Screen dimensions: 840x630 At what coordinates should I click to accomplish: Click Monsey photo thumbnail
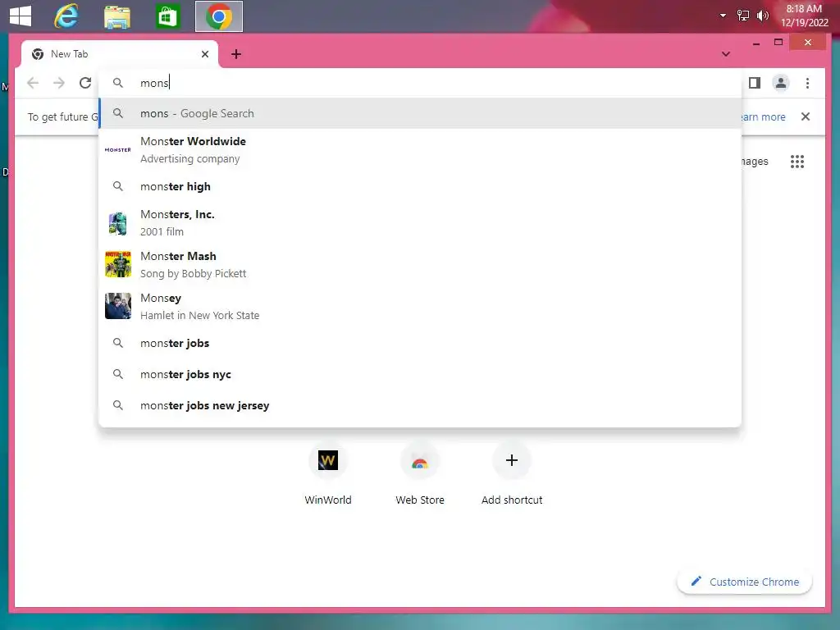(x=118, y=306)
